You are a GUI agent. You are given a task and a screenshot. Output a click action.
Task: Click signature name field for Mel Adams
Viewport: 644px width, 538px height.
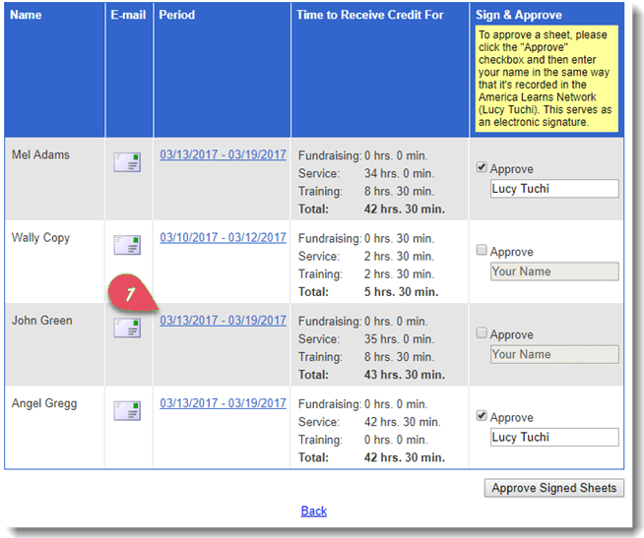click(554, 189)
